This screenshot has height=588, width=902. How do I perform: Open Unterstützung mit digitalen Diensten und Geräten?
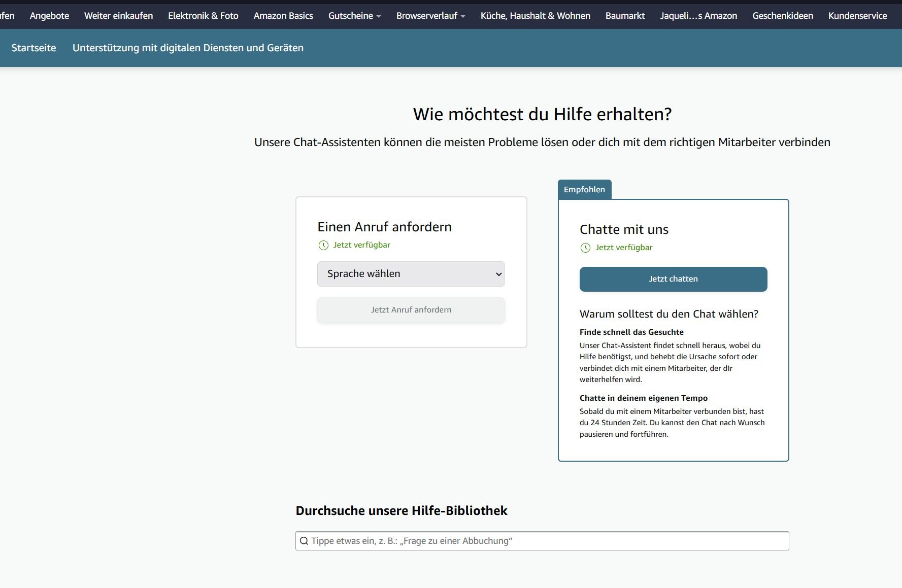188,48
